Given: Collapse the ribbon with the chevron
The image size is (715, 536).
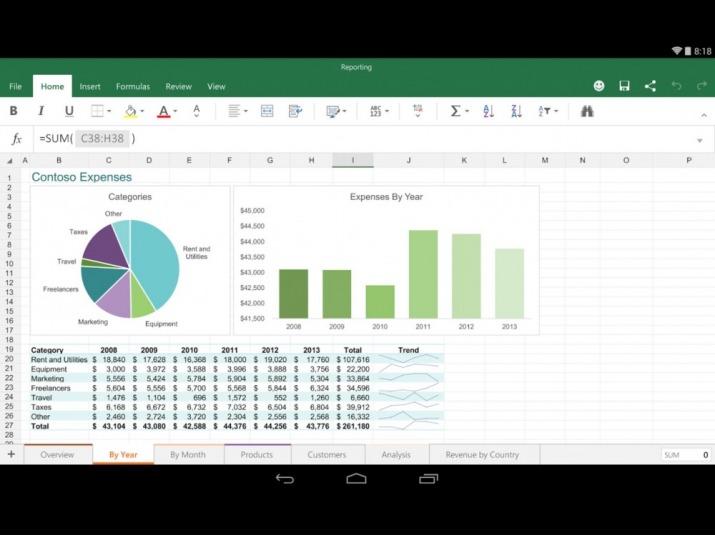Looking at the screenshot, I should (x=704, y=115).
